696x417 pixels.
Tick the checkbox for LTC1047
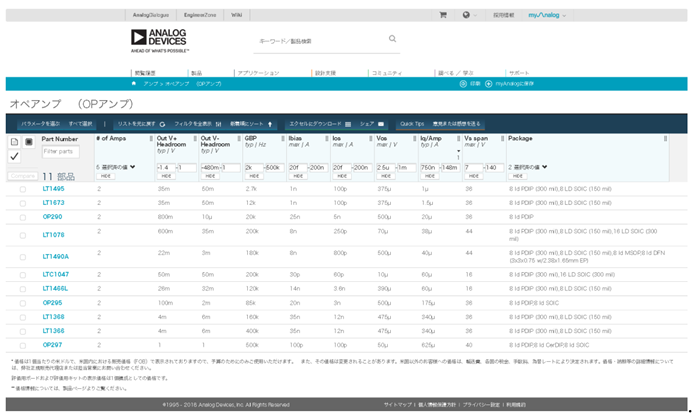[23, 275]
